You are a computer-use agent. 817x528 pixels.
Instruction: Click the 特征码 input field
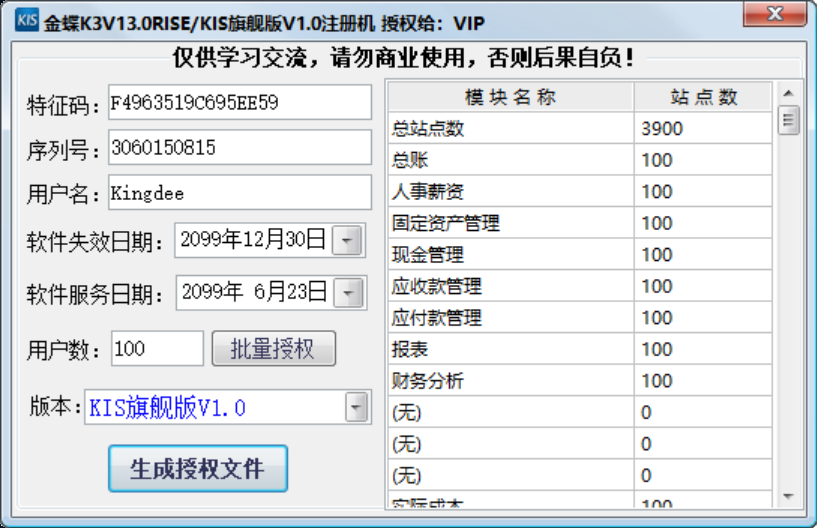click(x=240, y=102)
